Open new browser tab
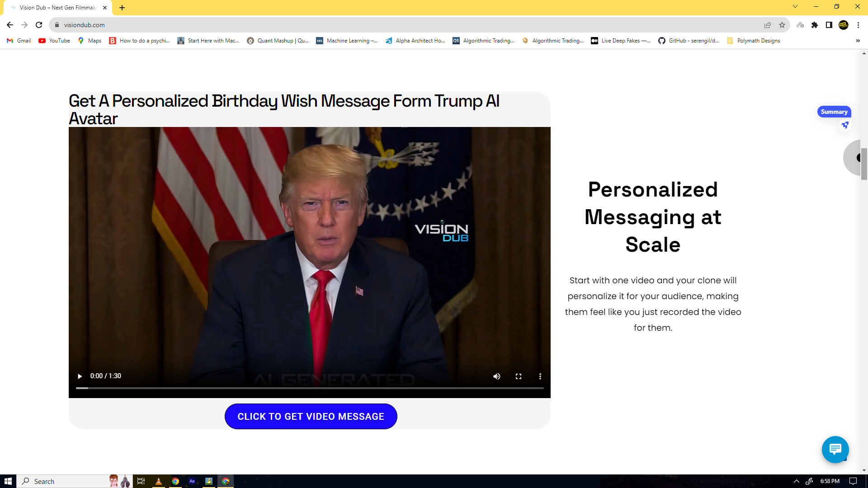The image size is (868, 488). click(x=122, y=8)
